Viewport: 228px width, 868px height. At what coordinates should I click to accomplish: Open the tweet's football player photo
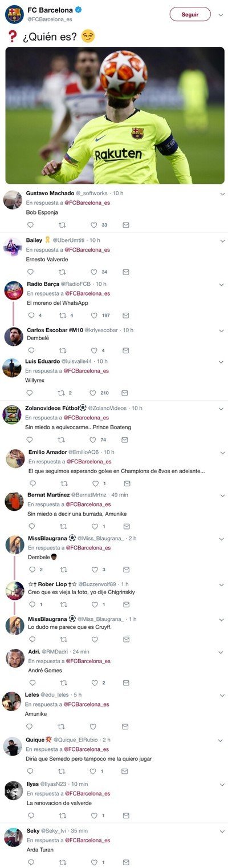(115, 115)
